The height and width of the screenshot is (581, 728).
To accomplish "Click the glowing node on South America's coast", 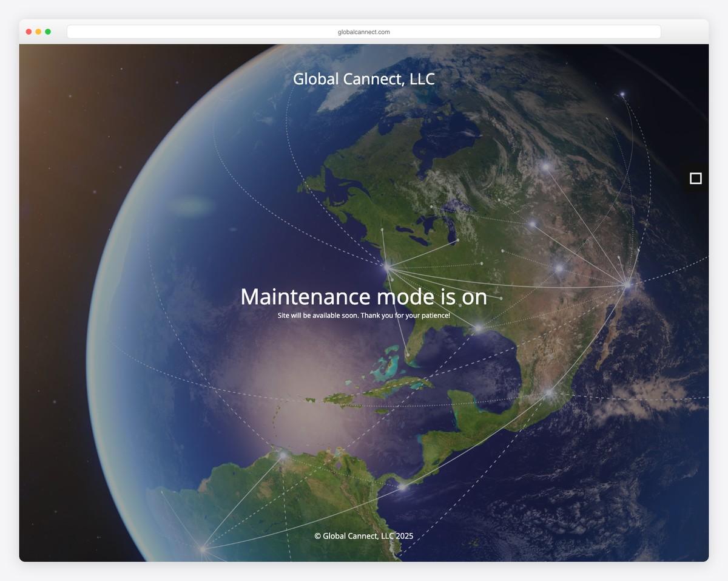I will pos(283,455).
